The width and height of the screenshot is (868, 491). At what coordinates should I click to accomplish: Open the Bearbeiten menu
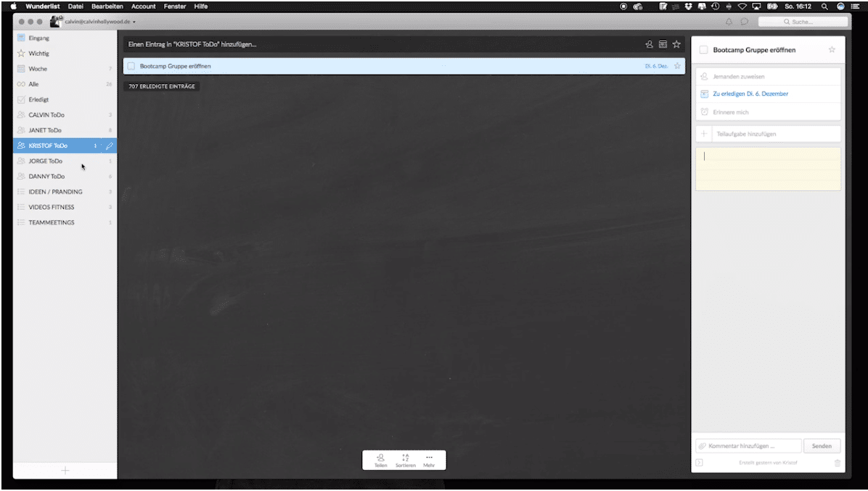pyautogui.click(x=107, y=6)
